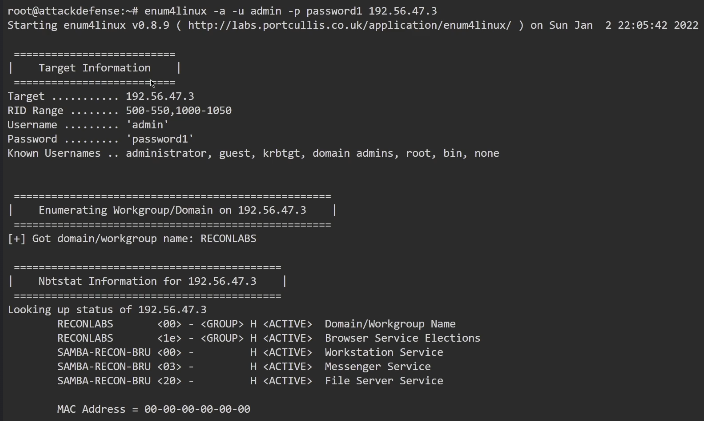Viewport: 704px width, 421px height.
Task: Click the File Server Service entry
Action: click(384, 381)
